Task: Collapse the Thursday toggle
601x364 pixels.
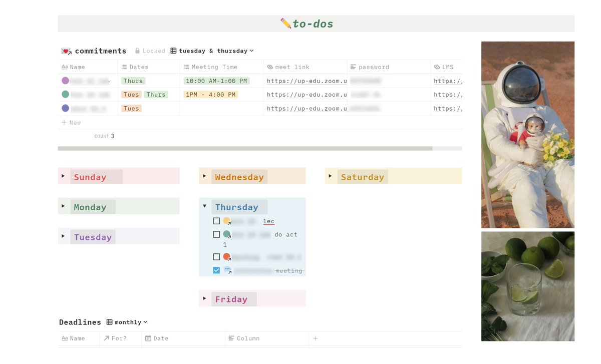Action: (x=204, y=206)
